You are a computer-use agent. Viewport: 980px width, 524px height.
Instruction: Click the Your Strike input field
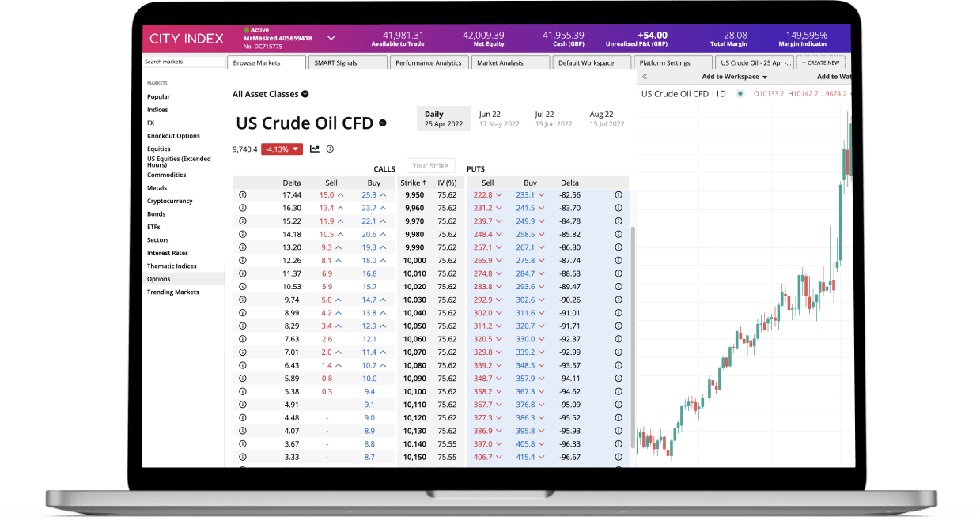point(430,165)
